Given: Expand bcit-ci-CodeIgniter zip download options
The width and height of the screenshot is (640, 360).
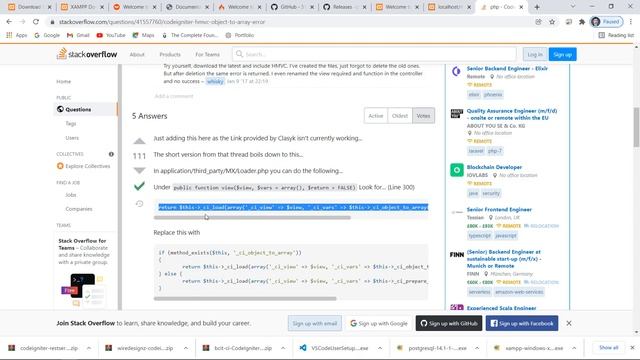Looking at the screenshot, I should (283, 348).
